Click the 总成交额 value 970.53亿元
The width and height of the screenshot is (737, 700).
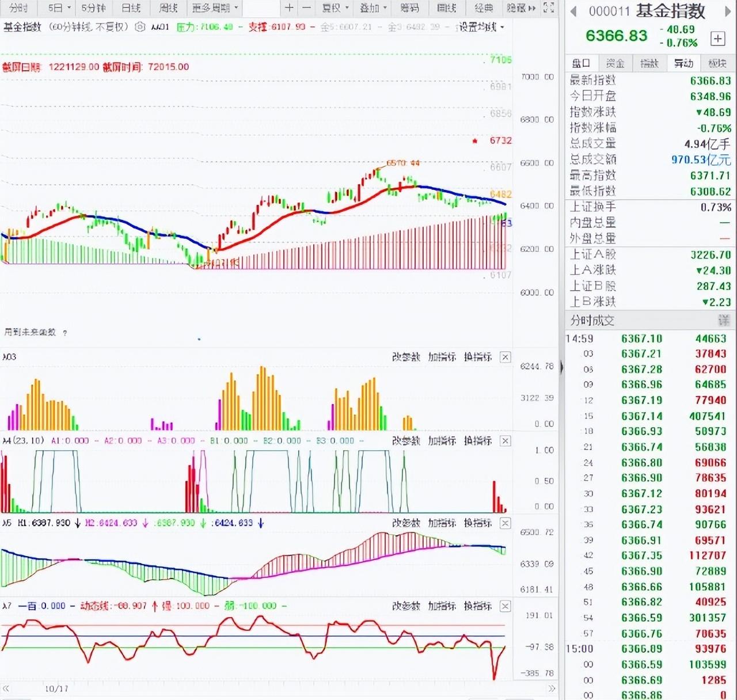point(701,159)
